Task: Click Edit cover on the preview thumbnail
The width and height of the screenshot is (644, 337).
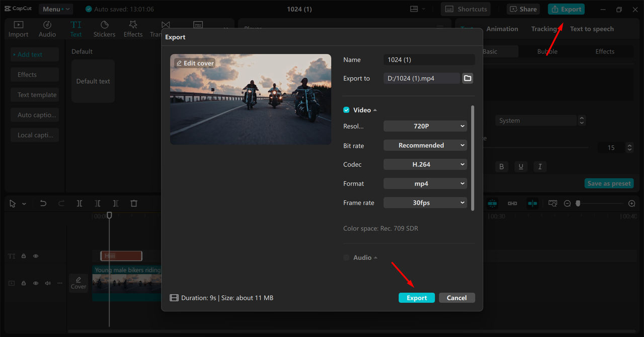Action: [195, 63]
